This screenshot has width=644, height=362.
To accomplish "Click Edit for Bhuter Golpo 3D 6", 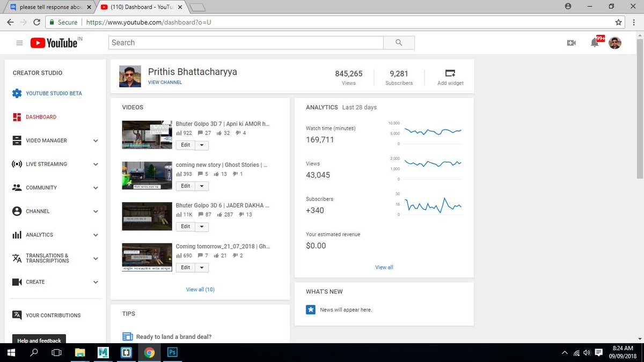I will click(185, 227).
